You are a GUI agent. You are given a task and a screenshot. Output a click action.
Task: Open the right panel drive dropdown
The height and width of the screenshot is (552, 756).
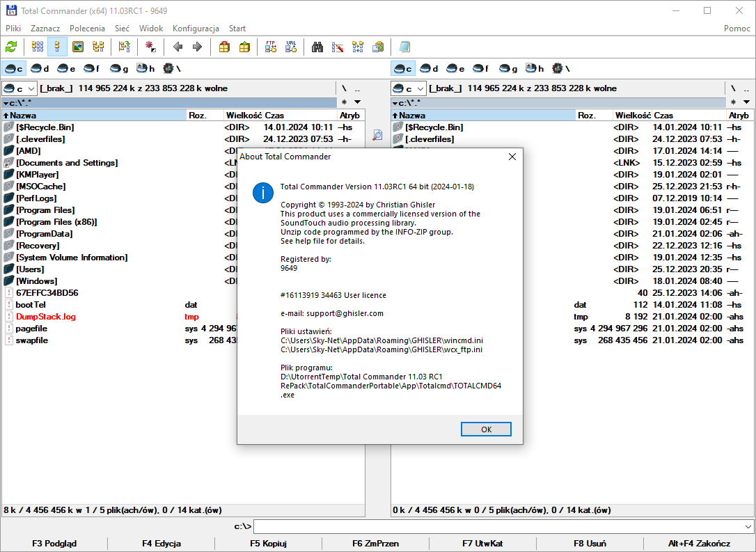(x=409, y=88)
